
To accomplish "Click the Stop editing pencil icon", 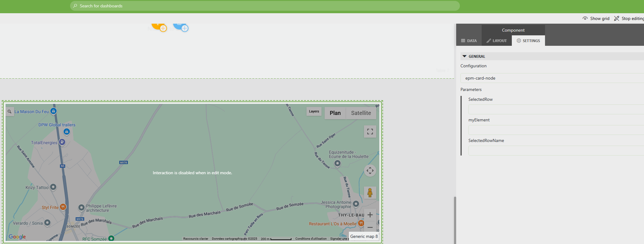I will point(617,18).
